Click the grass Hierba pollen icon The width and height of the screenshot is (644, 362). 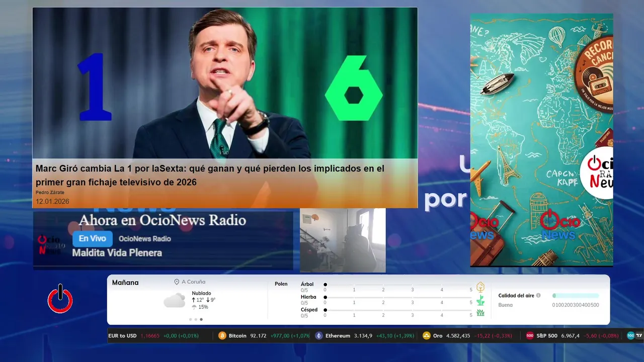click(480, 300)
